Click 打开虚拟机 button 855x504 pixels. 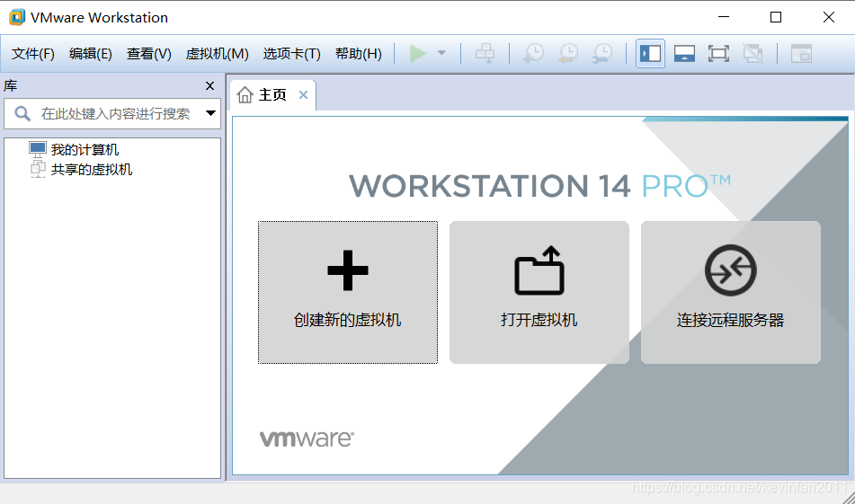coord(539,292)
